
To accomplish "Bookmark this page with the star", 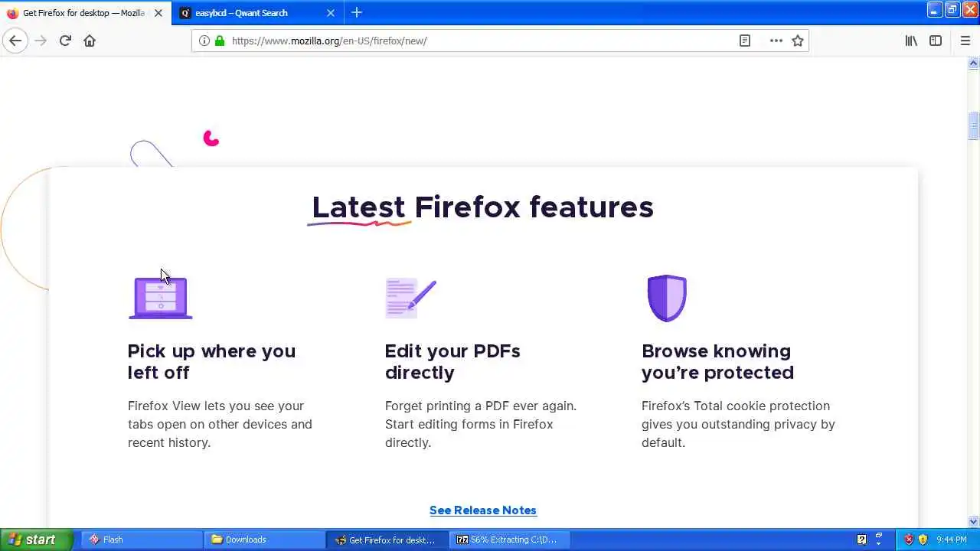I will [x=798, y=41].
